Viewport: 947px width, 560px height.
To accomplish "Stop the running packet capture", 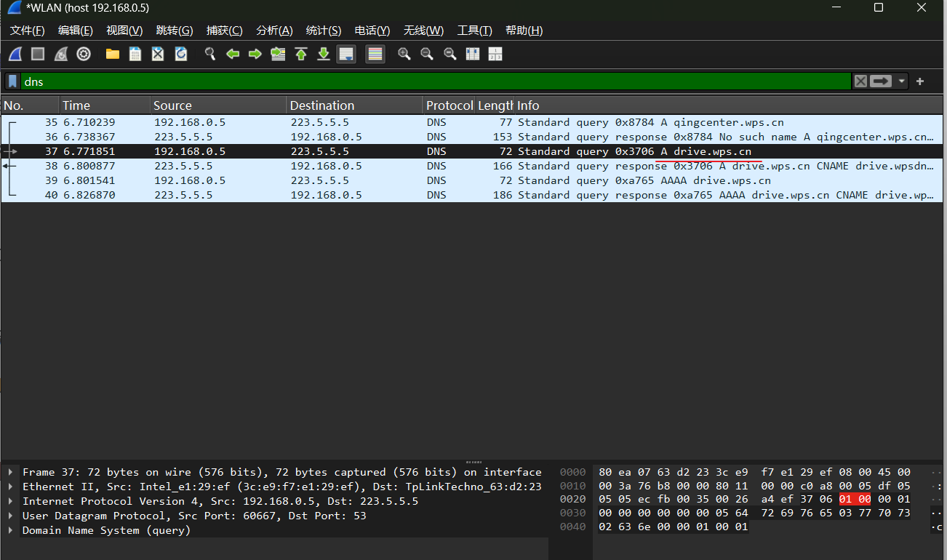I will [38, 54].
